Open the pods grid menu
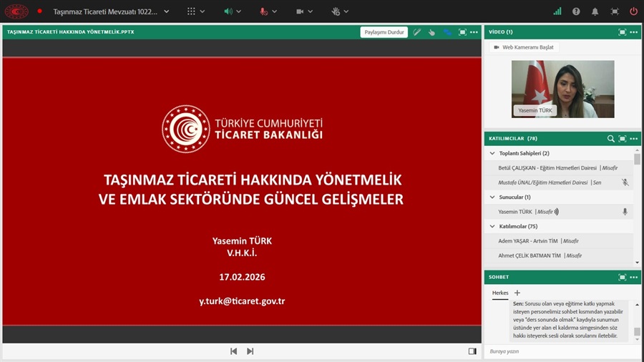The width and height of the screenshot is (644, 362). pos(191,11)
